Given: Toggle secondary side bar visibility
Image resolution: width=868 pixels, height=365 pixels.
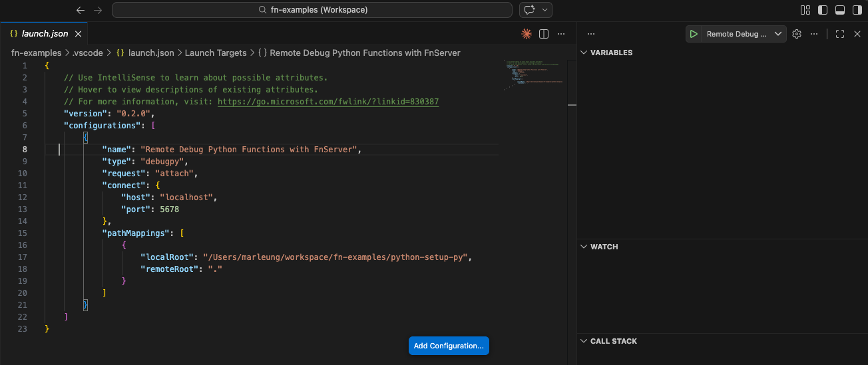Looking at the screenshot, I should 857,10.
